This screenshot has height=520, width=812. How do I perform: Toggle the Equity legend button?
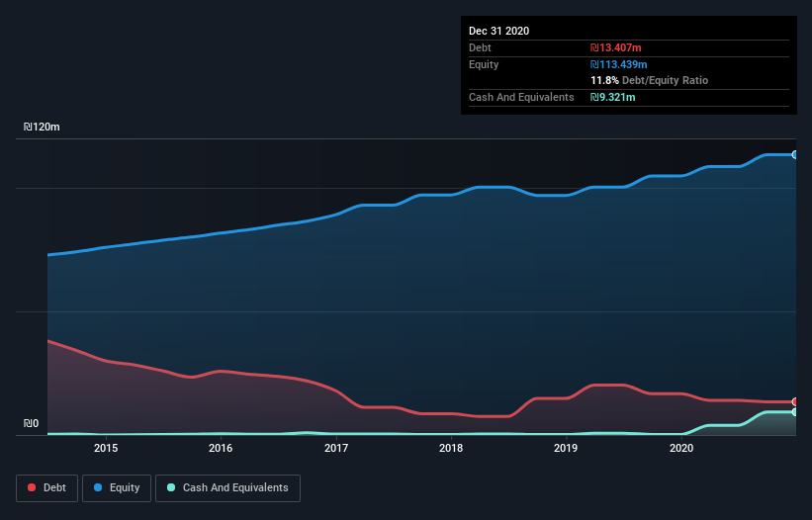click(x=117, y=488)
